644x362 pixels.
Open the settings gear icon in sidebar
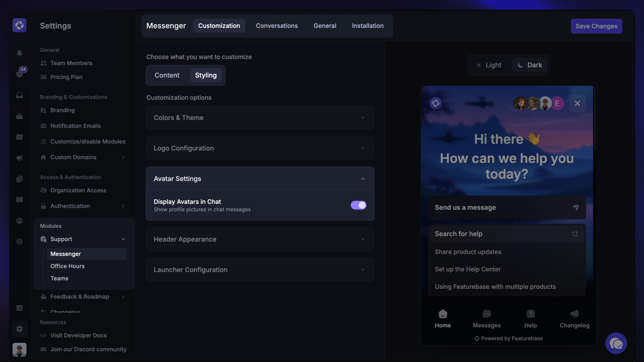tap(19, 329)
